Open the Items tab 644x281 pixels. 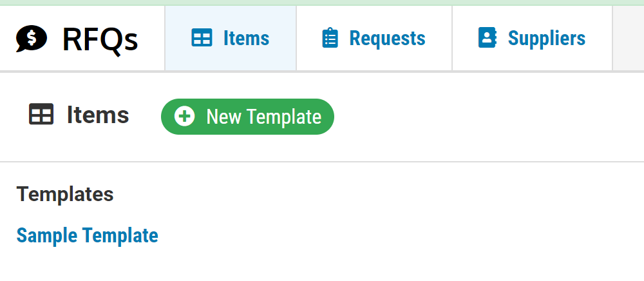point(231,38)
